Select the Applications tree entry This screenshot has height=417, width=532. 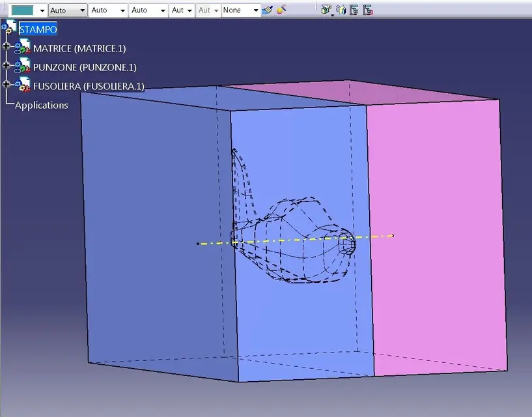tap(42, 105)
